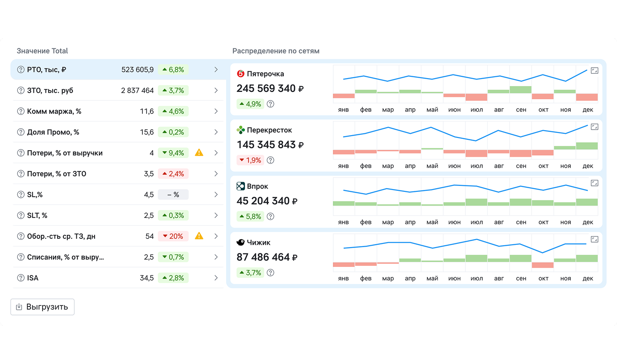Open details chevron for ЗТО, тыс. руб

[x=216, y=91]
